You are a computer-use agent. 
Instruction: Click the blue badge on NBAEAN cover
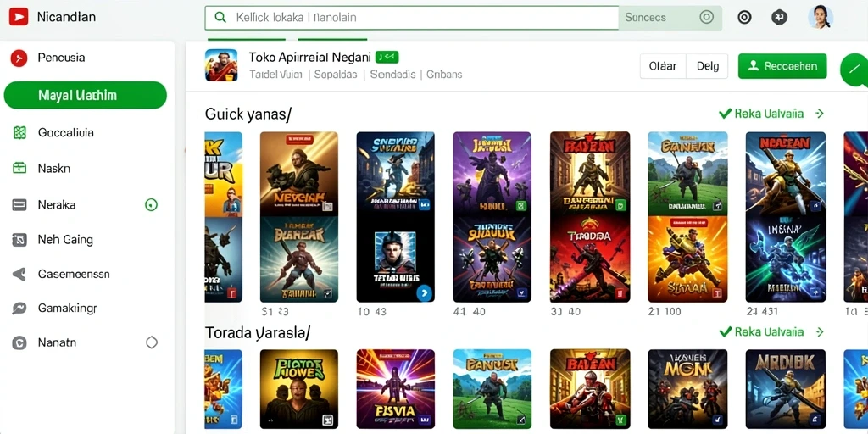[815, 206]
